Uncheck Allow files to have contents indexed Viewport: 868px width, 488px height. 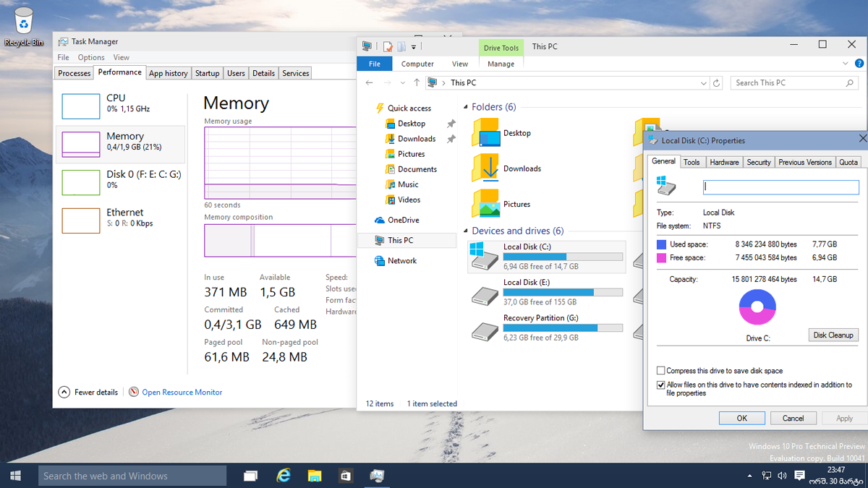point(661,385)
